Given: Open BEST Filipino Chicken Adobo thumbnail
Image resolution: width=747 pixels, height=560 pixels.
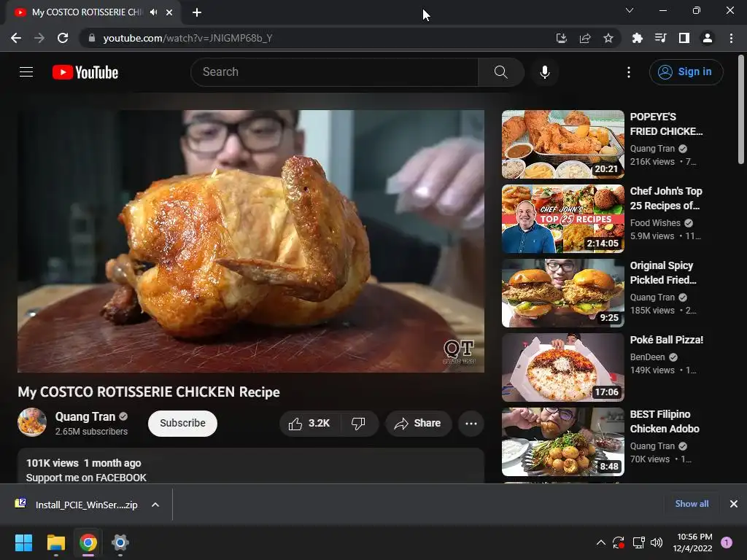Looking at the screenshot, I should (x=562, y=441).
